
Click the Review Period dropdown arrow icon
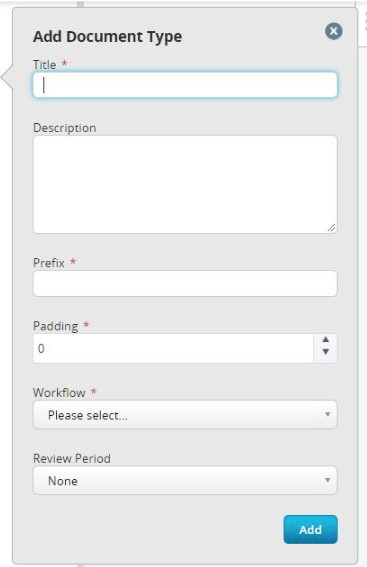click(x=327, y=480)
